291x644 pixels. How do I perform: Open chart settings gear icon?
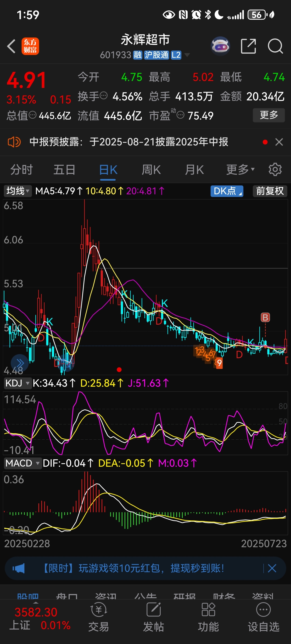pos(275,169)
